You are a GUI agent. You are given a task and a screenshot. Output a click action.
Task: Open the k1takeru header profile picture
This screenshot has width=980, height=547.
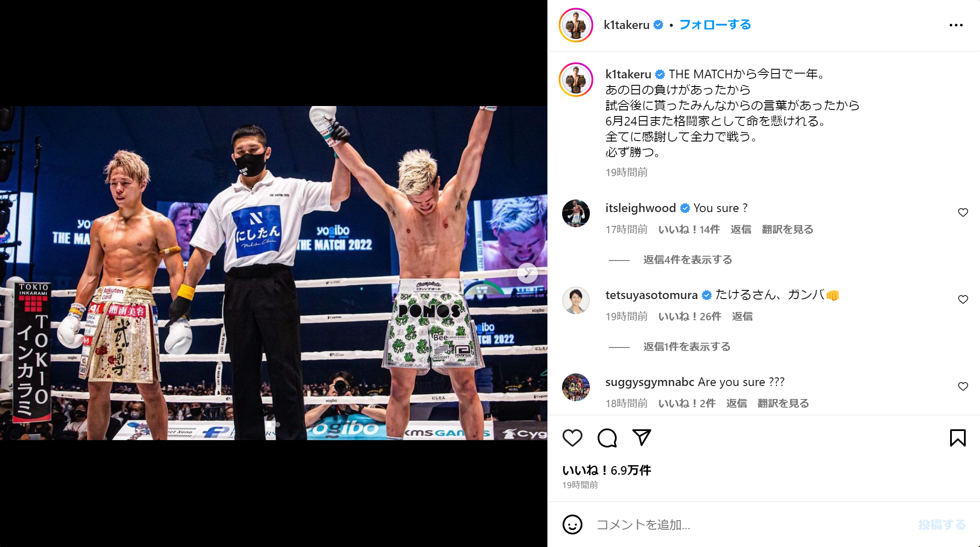(x=576, y=25)
